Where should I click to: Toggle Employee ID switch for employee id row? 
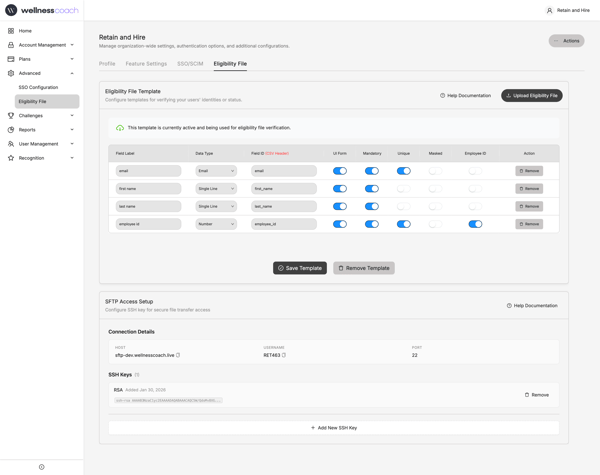click(475, 224)
